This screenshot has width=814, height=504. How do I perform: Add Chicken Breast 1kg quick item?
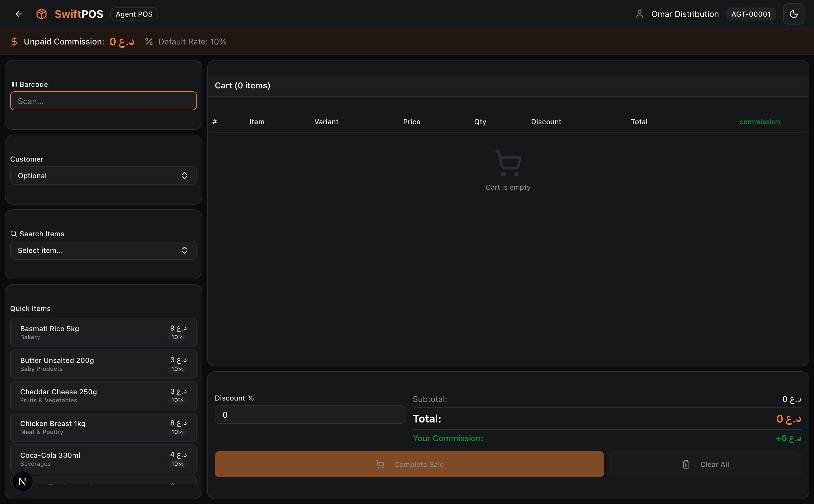click(103, 427)
